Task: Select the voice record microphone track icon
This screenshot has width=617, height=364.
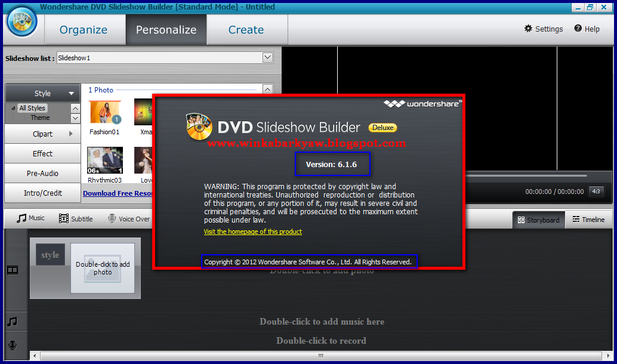Action: [13, 346]
